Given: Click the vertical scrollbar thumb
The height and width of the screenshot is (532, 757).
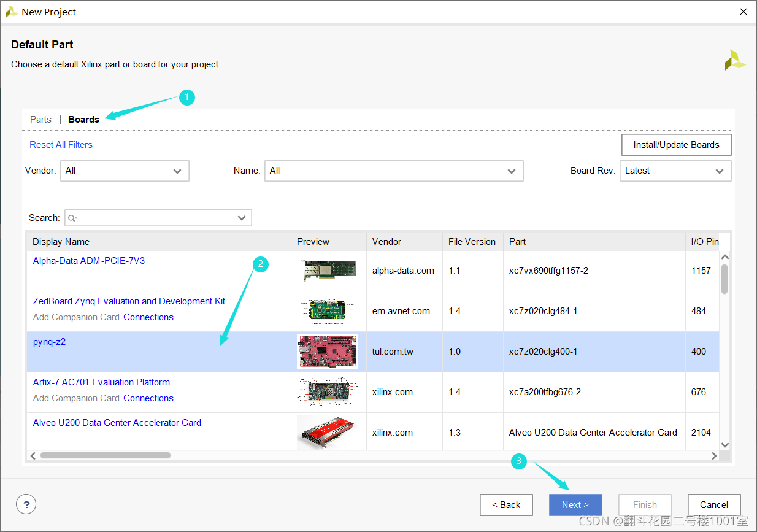Looking at the screenshot, I should coord(724,279).
